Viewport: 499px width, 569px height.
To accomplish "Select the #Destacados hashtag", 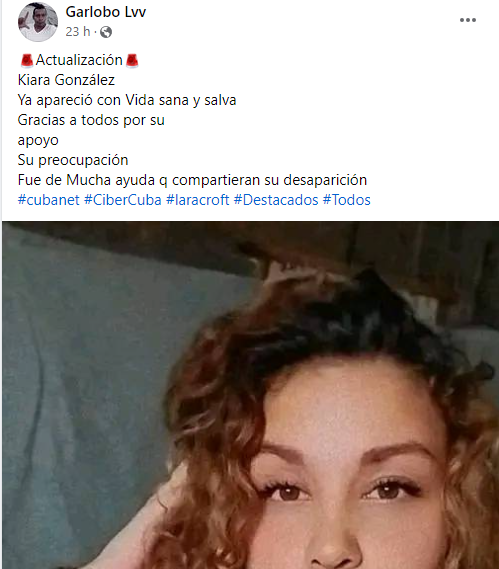I will (x=276, y=200).
